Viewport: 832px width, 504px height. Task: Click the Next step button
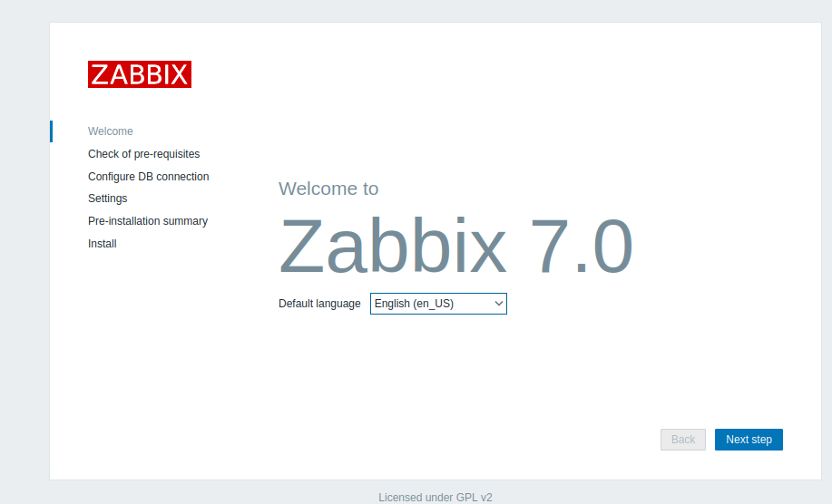point(749,440)
